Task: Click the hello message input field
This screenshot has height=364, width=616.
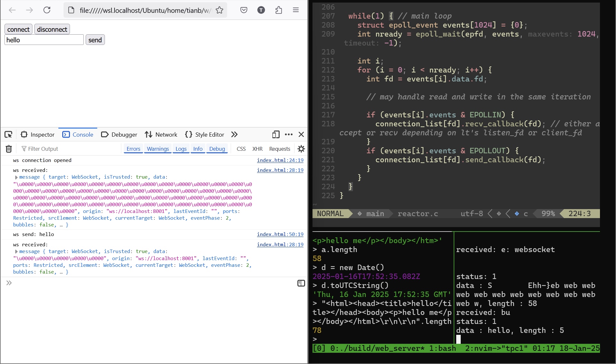Action: pos(44,40)
